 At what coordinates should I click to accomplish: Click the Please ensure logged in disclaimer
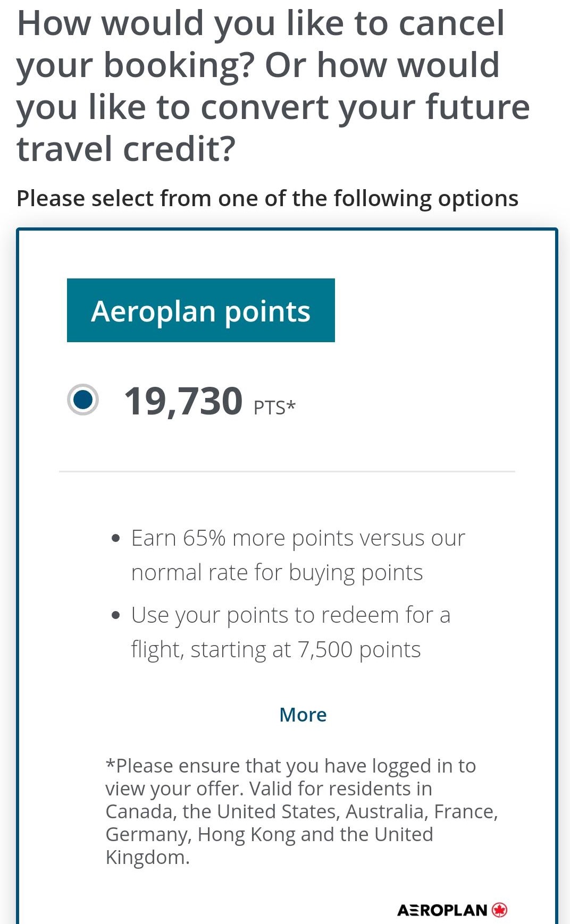coord(290,766)
